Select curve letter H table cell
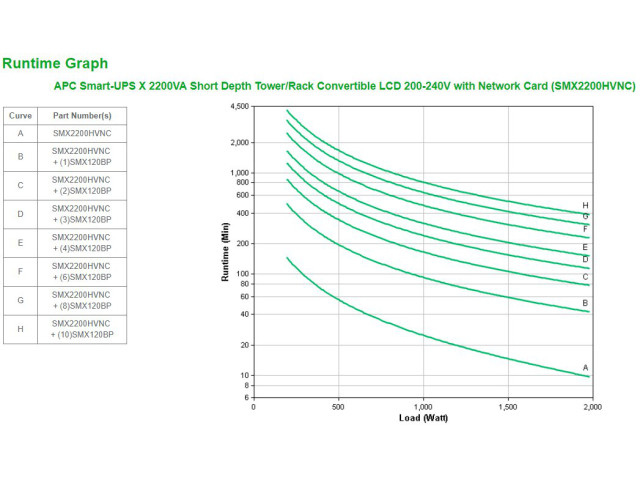The width and height of the screenshot is (640, 480). pyautogui.click(x=20, y=329)
